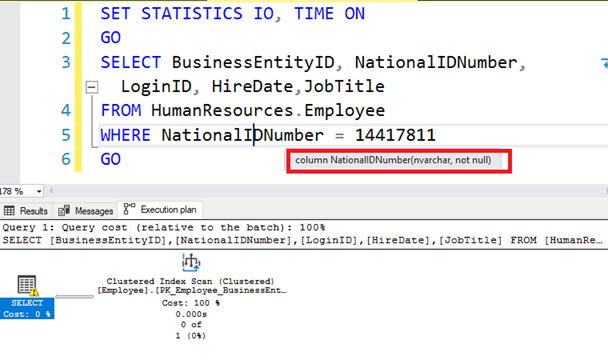Select the SELECT Cost: 0 % node label
This screenshot has width=608, height=360.
click(27, 308)
